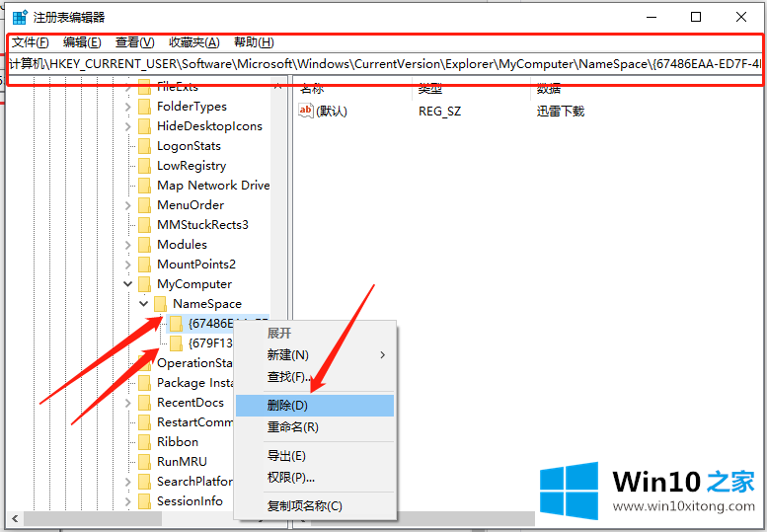The image size is (767, 532).
Task: Choose 导出(E) in the context menu
Action: (315, 456)
